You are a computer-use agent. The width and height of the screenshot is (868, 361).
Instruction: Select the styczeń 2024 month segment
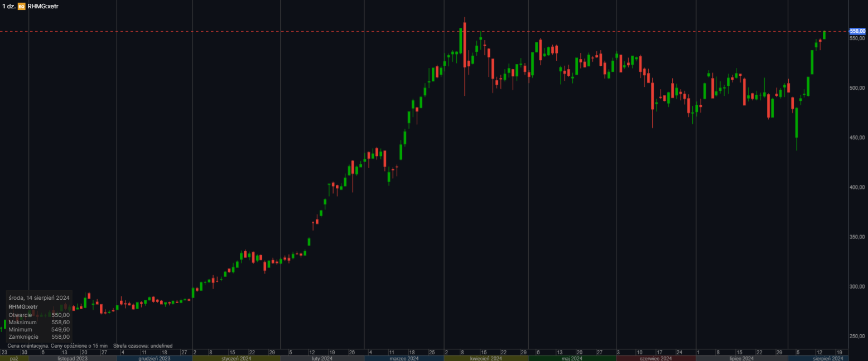click(x=236, y=358)
